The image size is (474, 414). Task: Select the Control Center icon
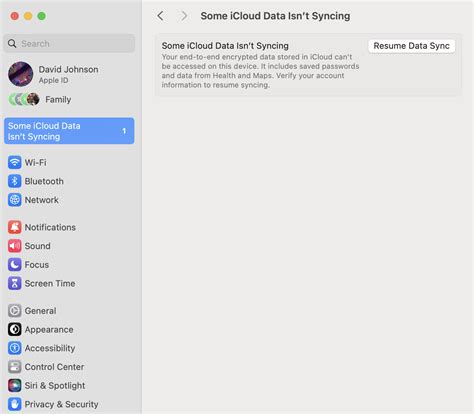pos(15,367)
